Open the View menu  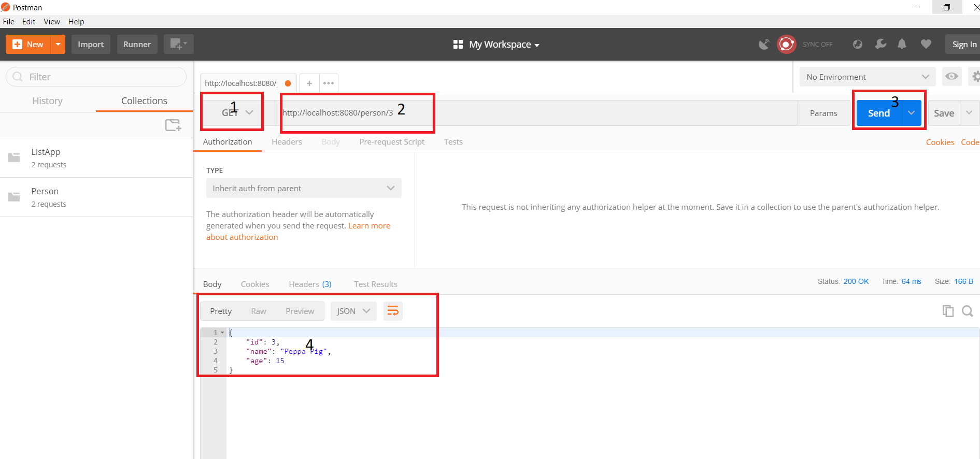(51, 22)
